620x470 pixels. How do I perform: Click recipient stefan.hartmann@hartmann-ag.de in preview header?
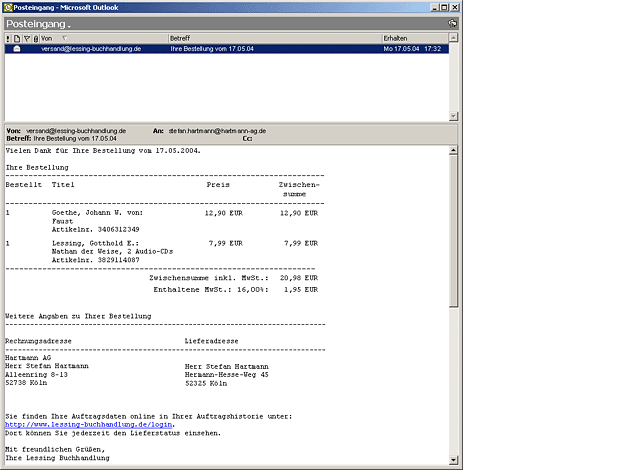click(217, 131)
